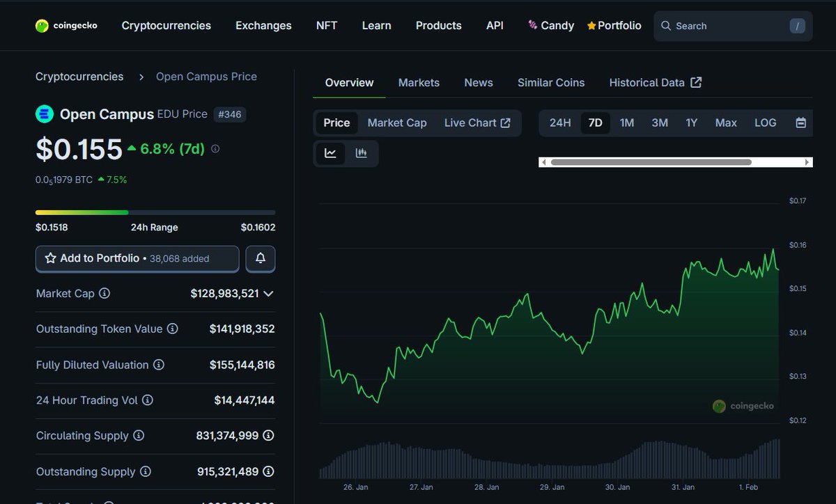The image size is (836, 504).
Task: Open the Candy rewards icon link
Action: pyautogui.click(x=533, y=25)
